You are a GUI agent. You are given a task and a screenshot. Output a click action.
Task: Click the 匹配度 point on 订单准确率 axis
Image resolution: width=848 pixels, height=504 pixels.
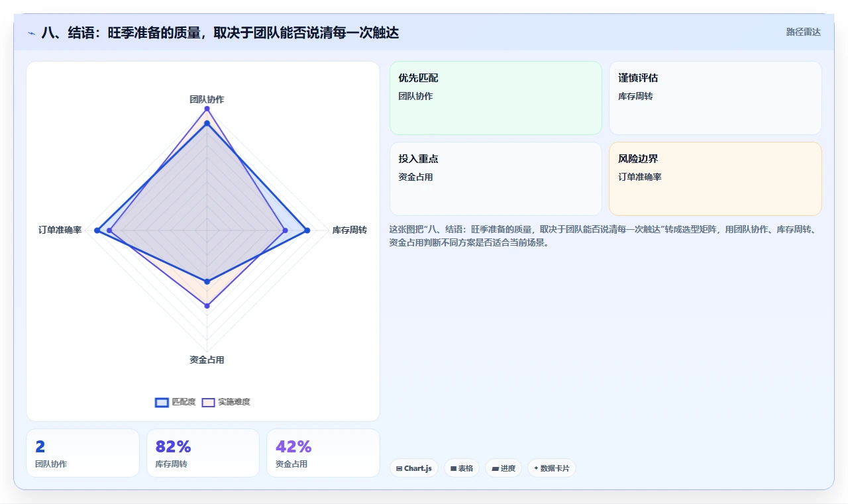point(97,230)
